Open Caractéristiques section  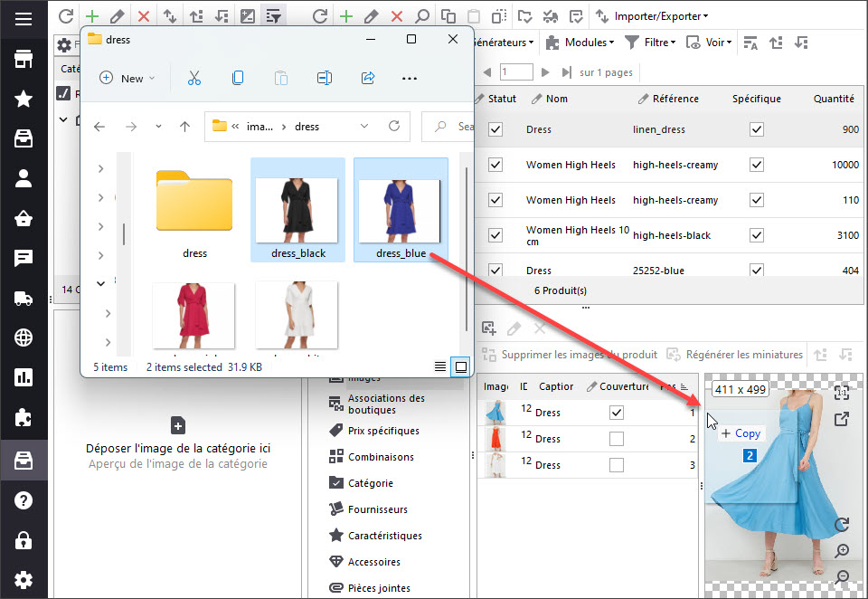(x=375, y=536)
